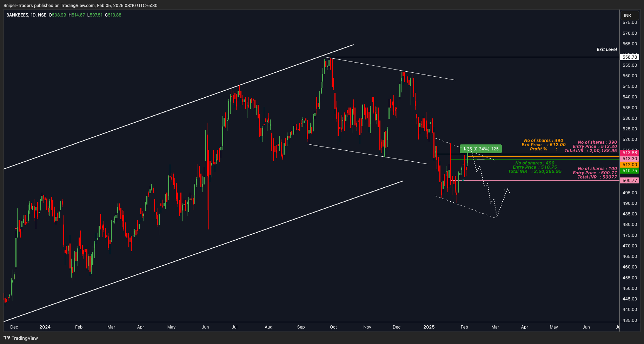Screen dimensions: 644x344
Task: Select the close value C513.88
Action: [x=113, y=15]
